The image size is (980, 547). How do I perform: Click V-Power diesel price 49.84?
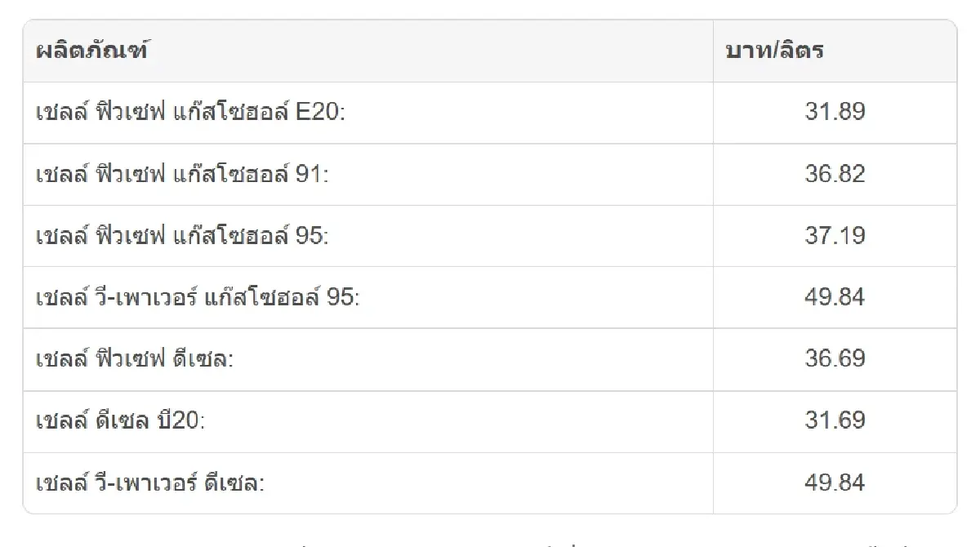(835, 483)
